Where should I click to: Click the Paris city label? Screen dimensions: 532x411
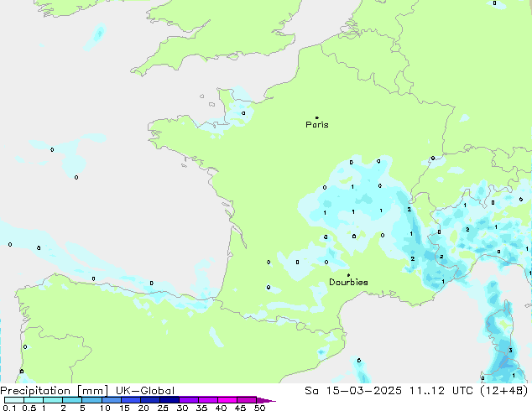click(x=317, y=125)
